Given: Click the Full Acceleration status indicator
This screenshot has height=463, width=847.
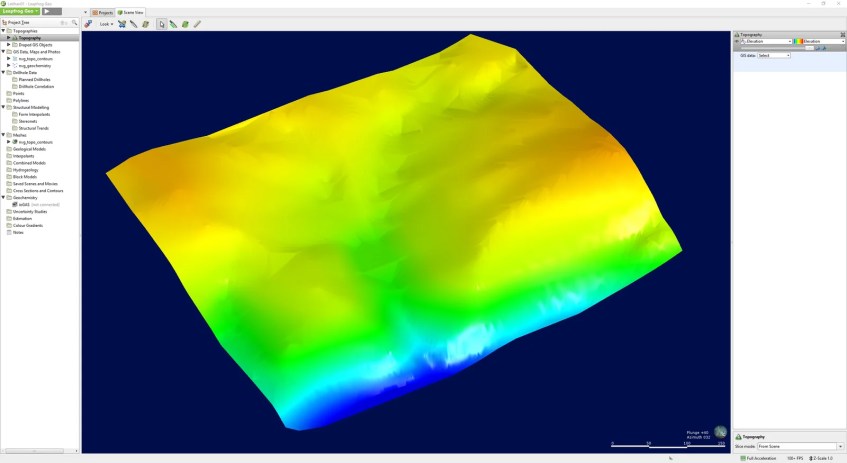Looking at the screenshot, I should [x=758, y=458].
